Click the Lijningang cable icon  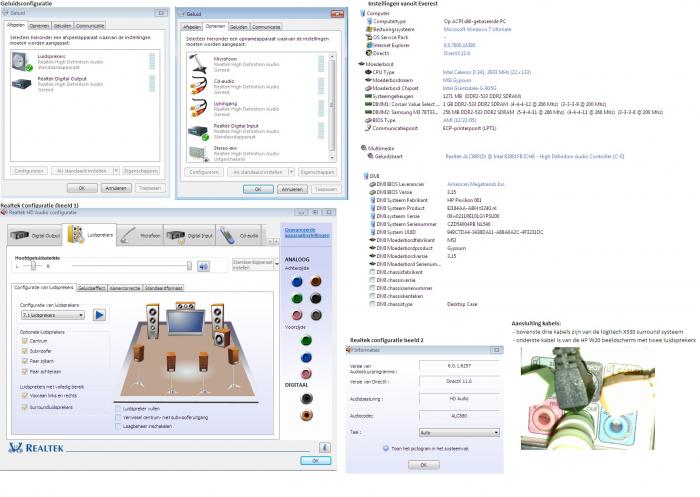click(x=199, y=108)
